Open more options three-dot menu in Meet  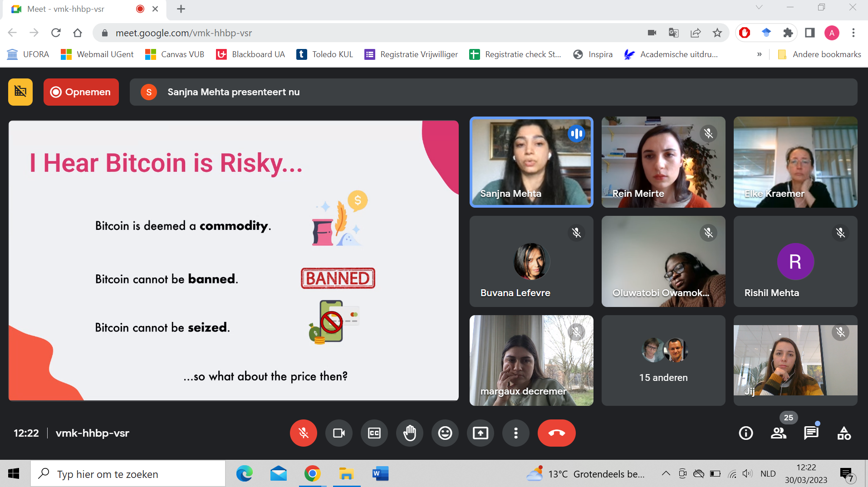pyautogui.click(x=515, y=433)
